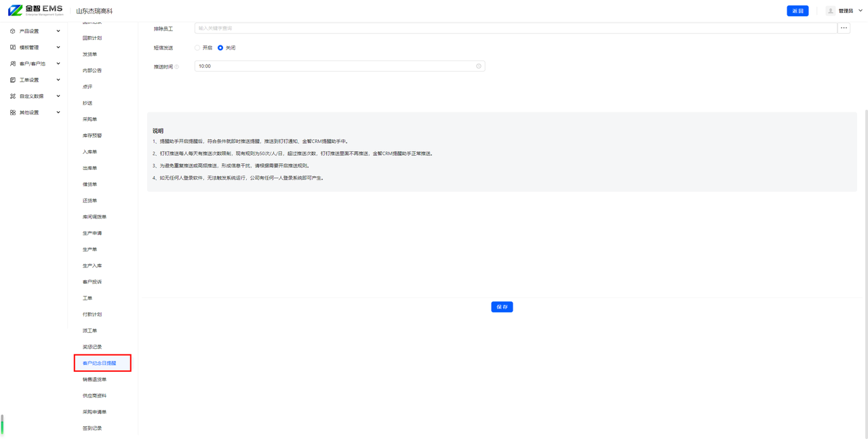Click the 客户/客户池 person icon
This screenshot has width=868, height=439.
pyautogui.click(x=13, y=64)
